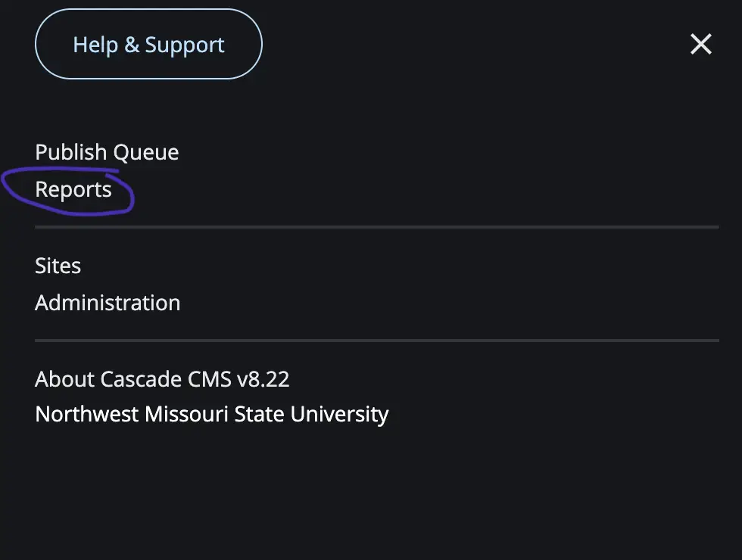This screenshot has width=742, height=560.
Task: Click the Northwest Missouri State University link
Action: [212, 415]
